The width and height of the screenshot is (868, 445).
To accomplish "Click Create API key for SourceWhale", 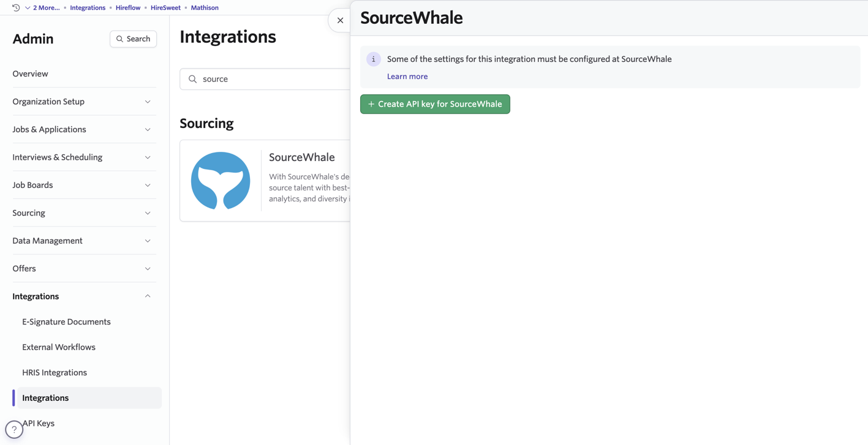I will coord(435,104).
